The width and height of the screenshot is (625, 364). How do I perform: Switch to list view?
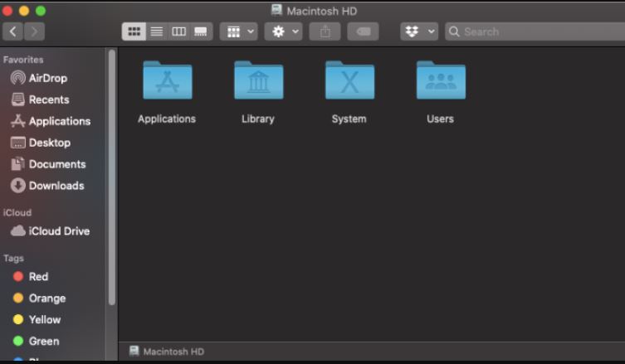tap(157, 32)
